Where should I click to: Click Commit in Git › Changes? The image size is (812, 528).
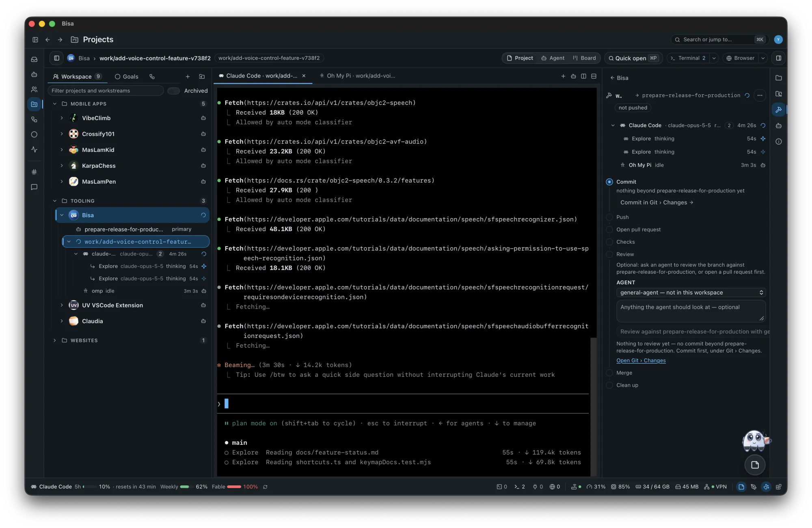pyautogui.click(x=657, y=203)
